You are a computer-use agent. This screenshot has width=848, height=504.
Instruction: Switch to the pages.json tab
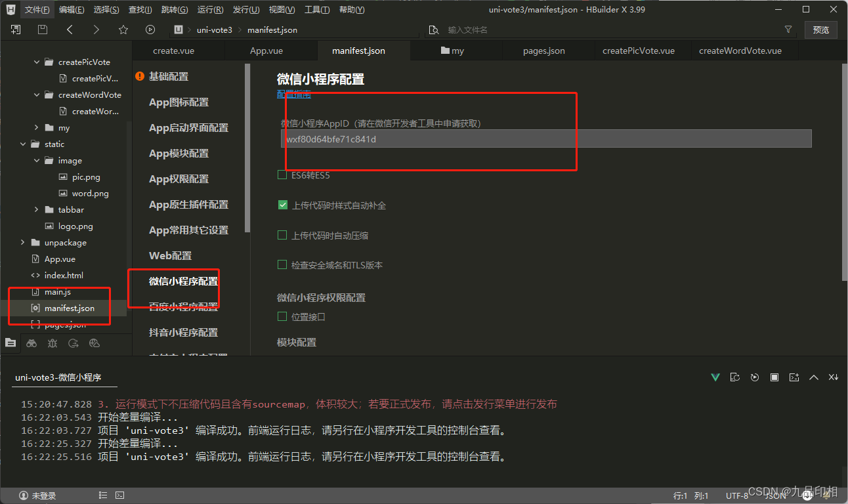pos(544,51)
